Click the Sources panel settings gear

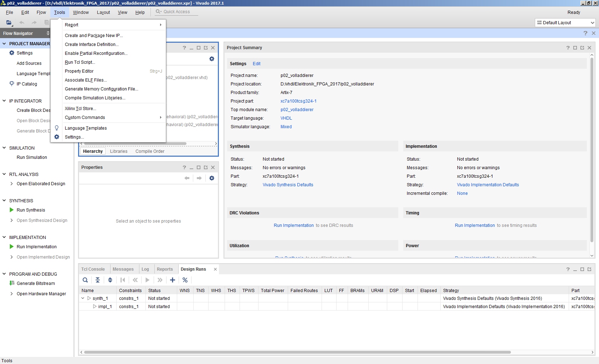(212, 59)
